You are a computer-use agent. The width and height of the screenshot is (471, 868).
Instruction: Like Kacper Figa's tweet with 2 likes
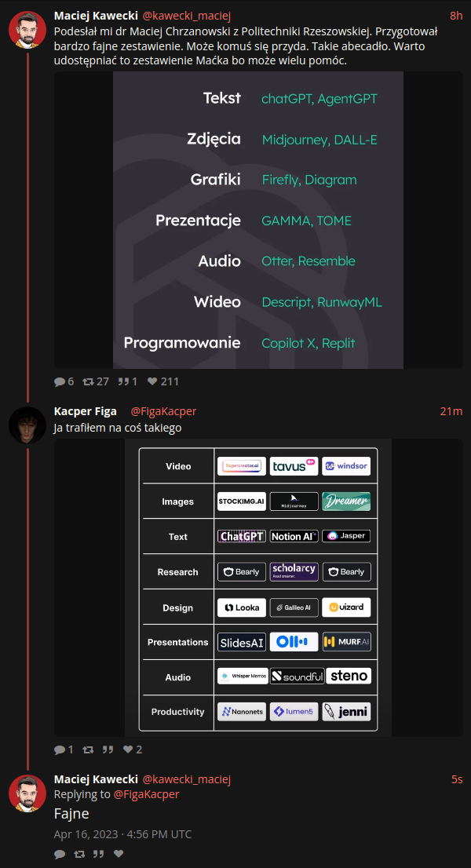(133, 749)
